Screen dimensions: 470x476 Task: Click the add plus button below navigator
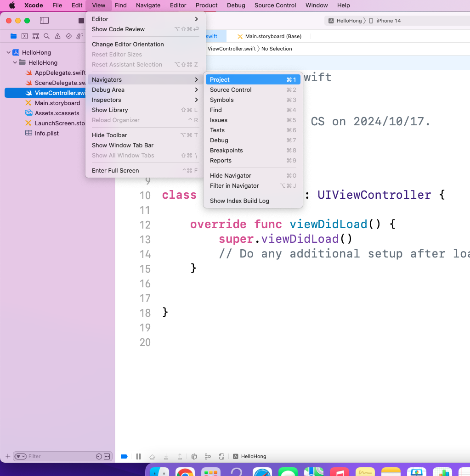[8, 456]
